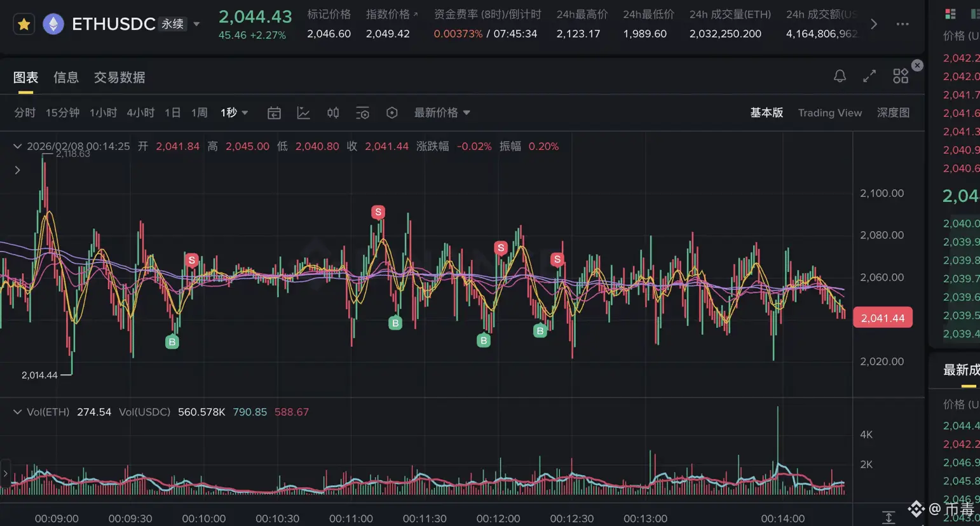Open the chart display settings icon
The width and height of the screenshot is (980, 526).
click(362, 113)
